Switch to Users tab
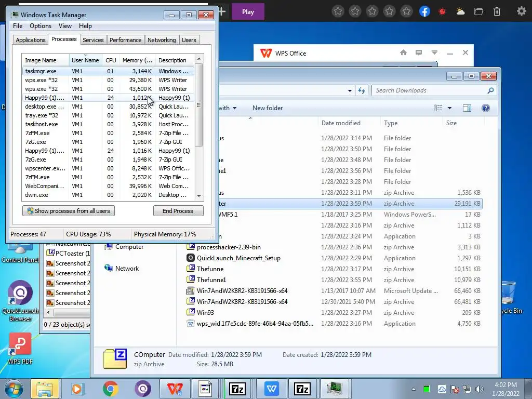This screenshot has width=532, height=399. [x=189, y=40]
